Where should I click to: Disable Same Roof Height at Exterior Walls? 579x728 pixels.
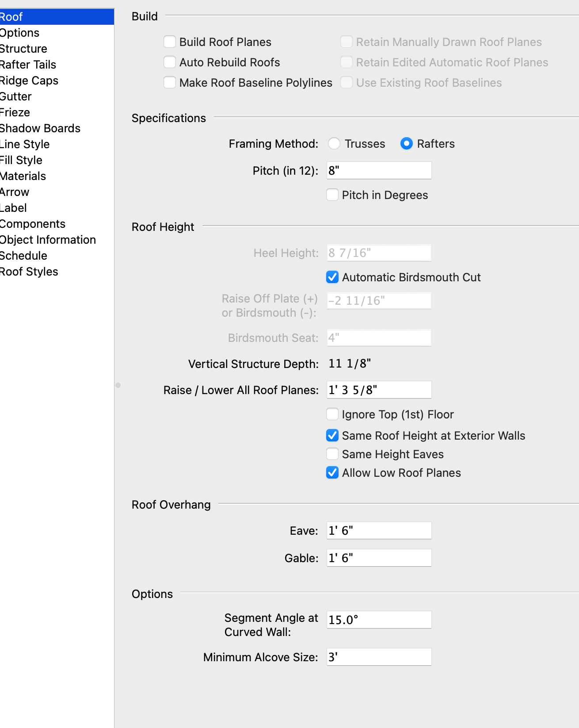pyautogui.click(x=332, y=436)
